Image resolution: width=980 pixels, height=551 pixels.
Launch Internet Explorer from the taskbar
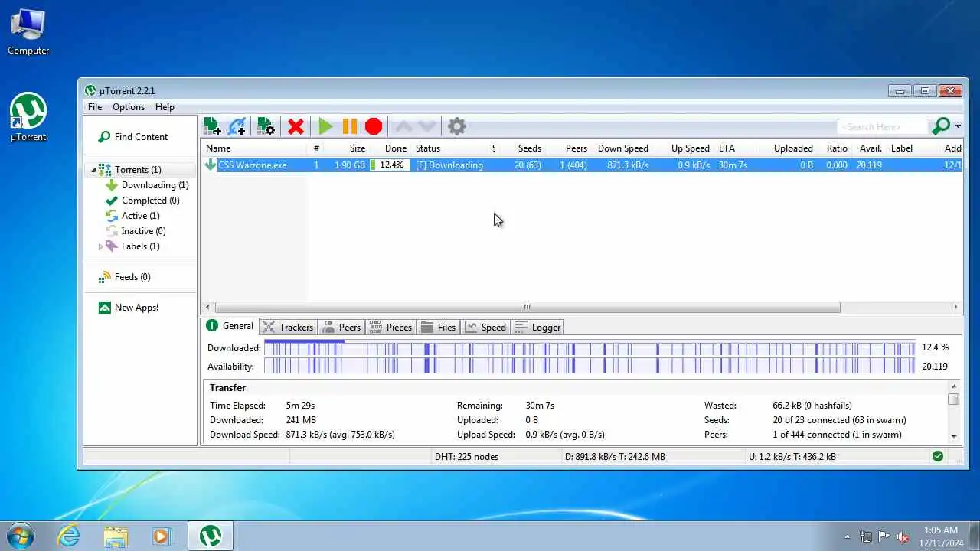click(69, 536)
